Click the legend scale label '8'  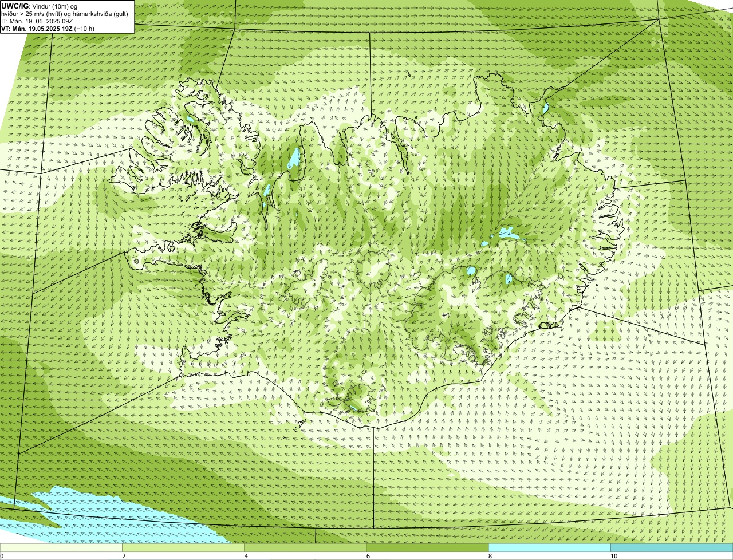point(490,556)
